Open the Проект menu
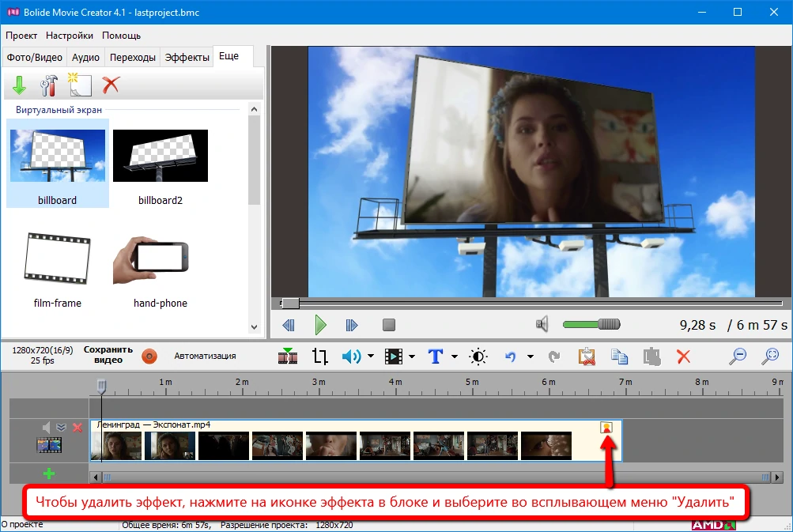793x532 pixels. coord(21,36)
